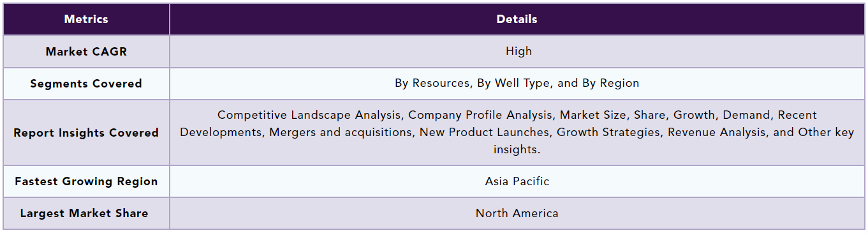
Task: Click the Revenue Analysis phrase
Action: tap(715, 133)
